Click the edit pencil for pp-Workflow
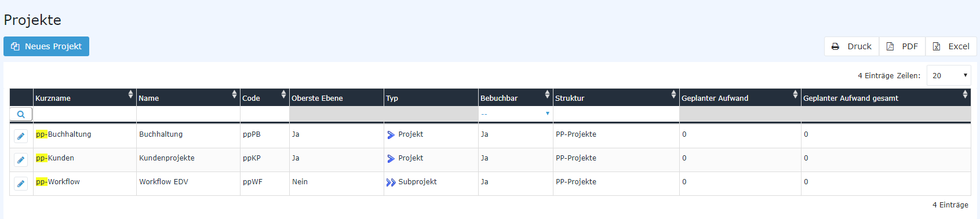This screenshot has width=980, height=219. pos(21,184)
